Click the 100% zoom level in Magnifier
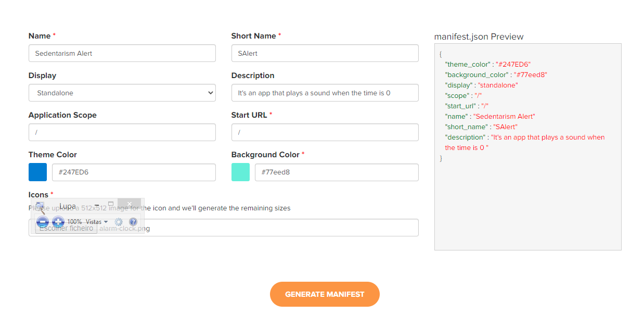Image resolution: width=644 pixels, height=314 pixels. 74,222
